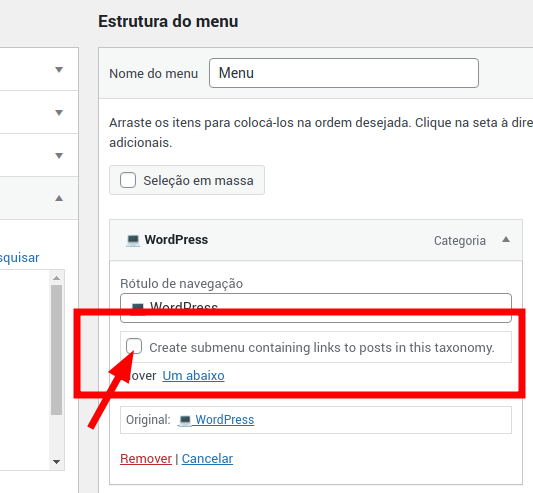The height and width of the screenshot is (493, 533).
Task: Click laptop icon beside WordPress title
Action: click(133, 240)
